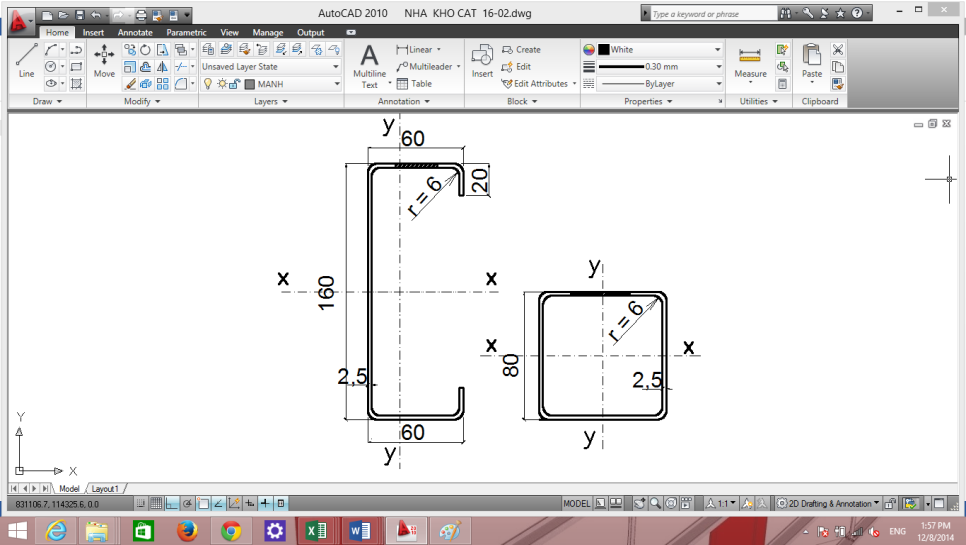Screen dimensions: 966x545
Task: Click the Save icon in quick access toolbar
Action: (79, 15)
